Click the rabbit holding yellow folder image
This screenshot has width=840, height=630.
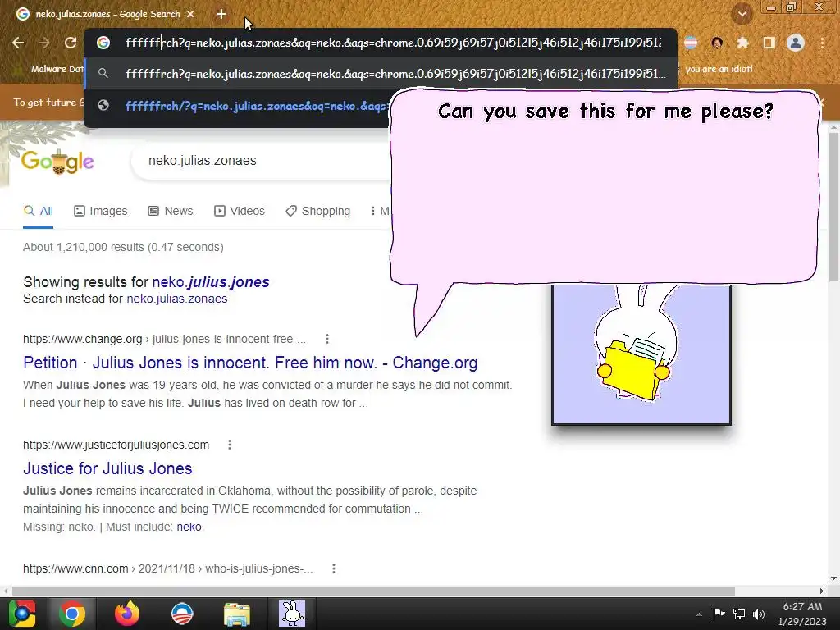pos(641,354)
